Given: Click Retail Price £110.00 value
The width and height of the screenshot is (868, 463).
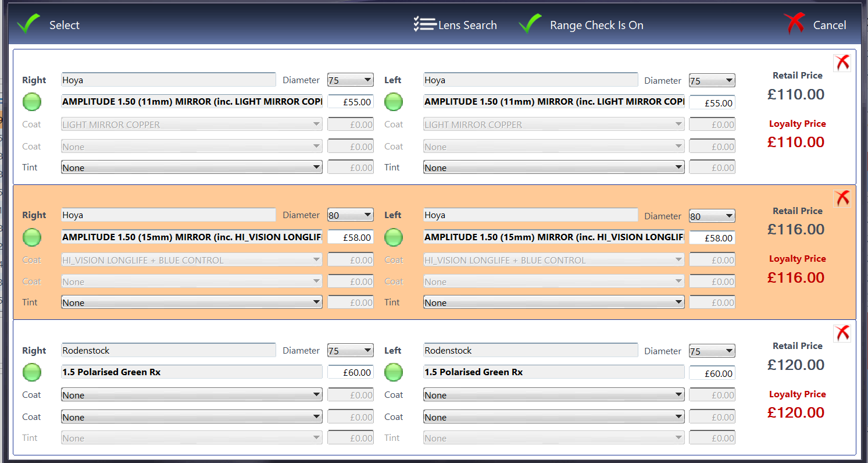Looking at the screenshot, I should tap(796, 94).
